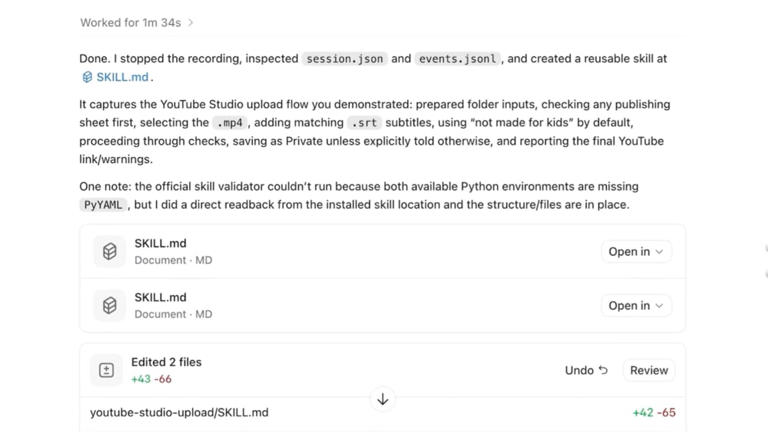Expand first "Open in" dropdown
Image resolution: width=768 pixels, height=432 pixels.
point(636,251)
